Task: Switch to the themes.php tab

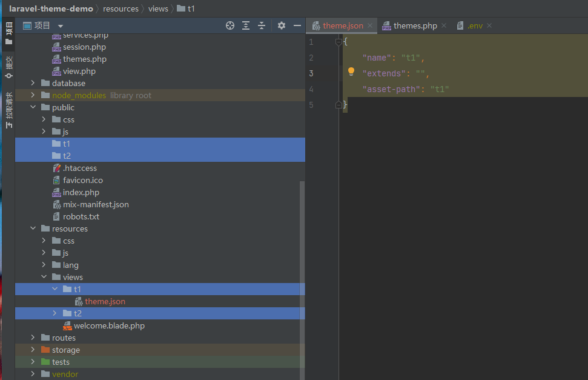Action: point(415,25)
